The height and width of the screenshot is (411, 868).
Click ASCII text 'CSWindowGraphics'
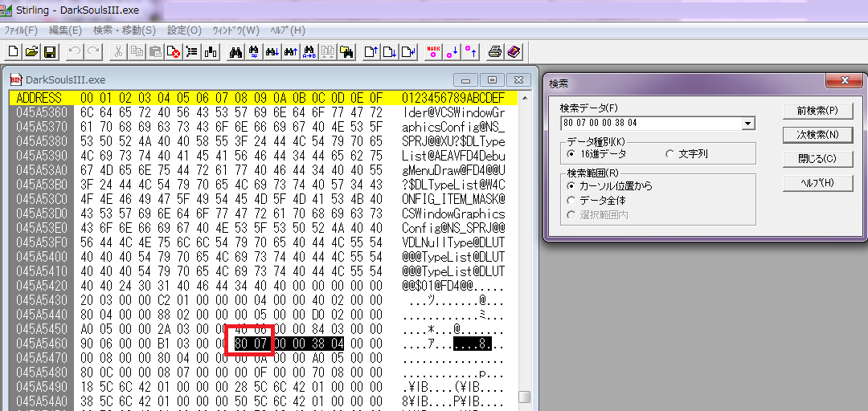click(x=453, y=214)
